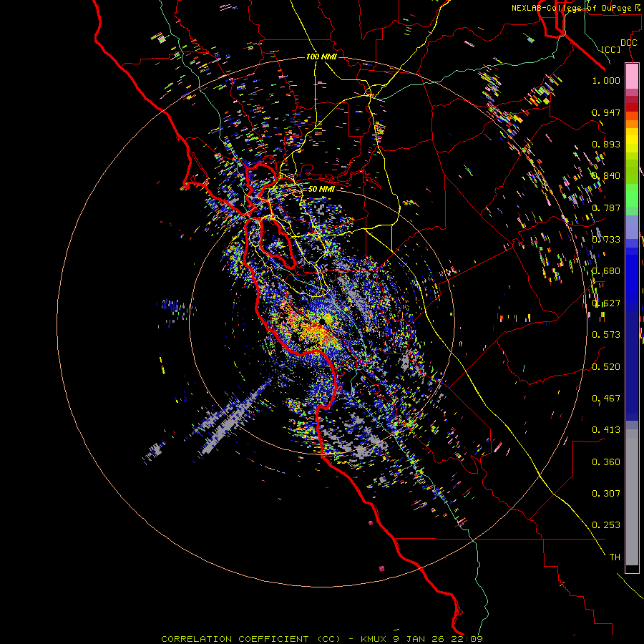
Task: Click the 0.360 scale value
Action: pos(606,462)
